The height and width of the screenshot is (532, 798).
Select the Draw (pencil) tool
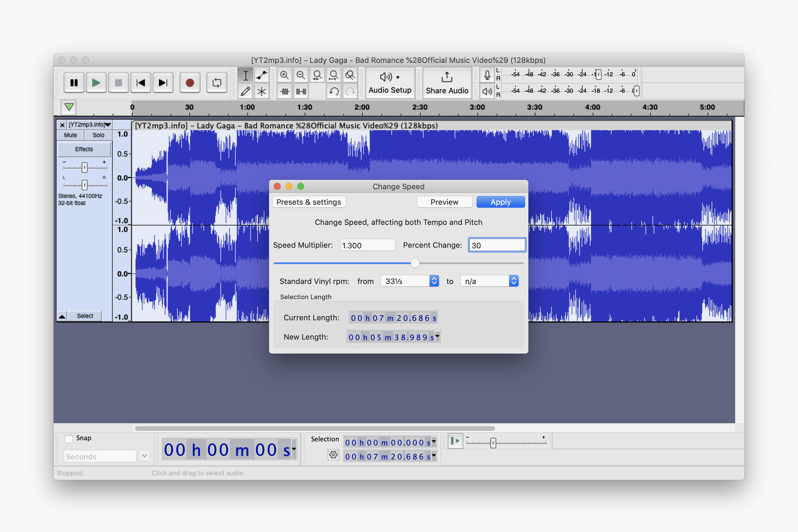(245, 91)
